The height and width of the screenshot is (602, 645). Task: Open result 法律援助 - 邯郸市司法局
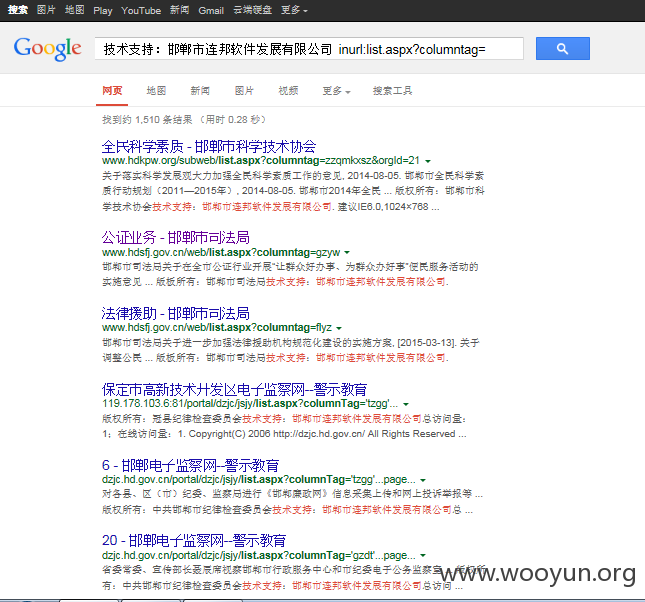pyautogui.click(x=176, y=314)
